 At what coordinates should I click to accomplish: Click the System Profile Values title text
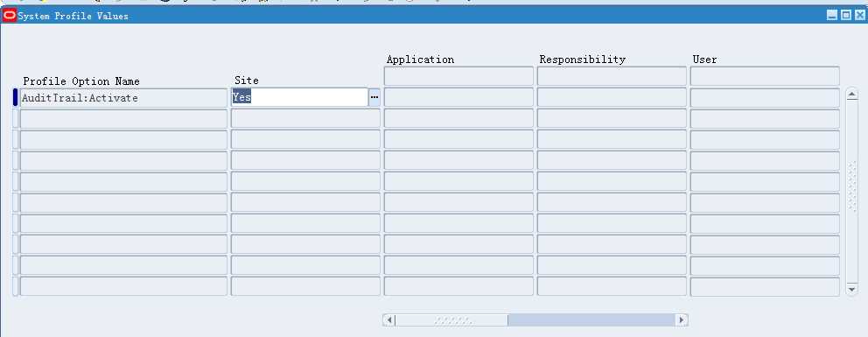73,16
